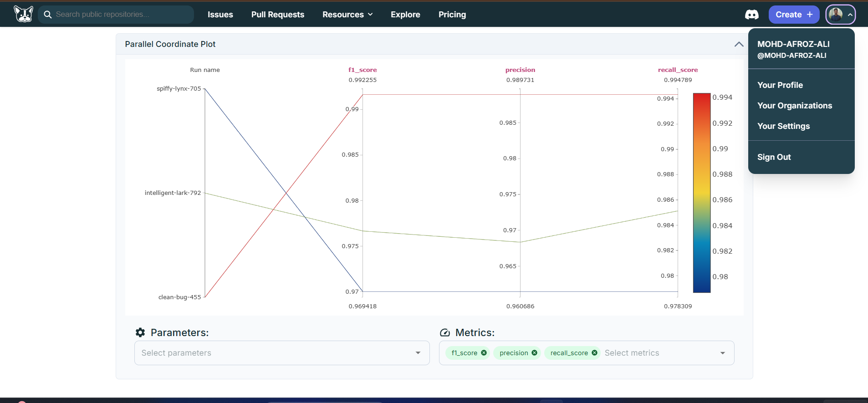The width and height of the screenshot is (868, 403).
Task: Remove the precision metric chip
Action: (x=535, y=353)
